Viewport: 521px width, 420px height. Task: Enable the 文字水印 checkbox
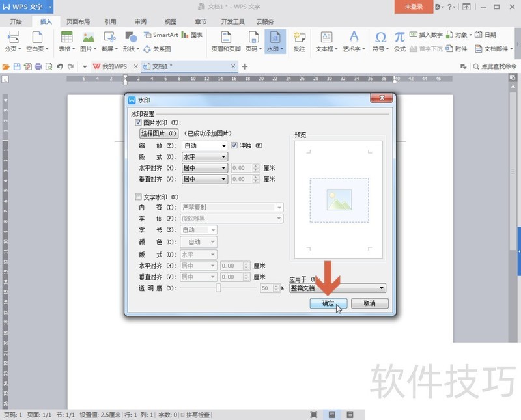point(138,197)
